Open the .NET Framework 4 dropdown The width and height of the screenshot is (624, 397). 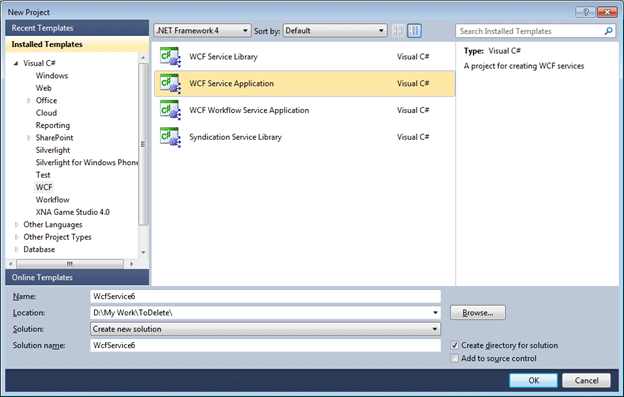[x=202, y=31]
